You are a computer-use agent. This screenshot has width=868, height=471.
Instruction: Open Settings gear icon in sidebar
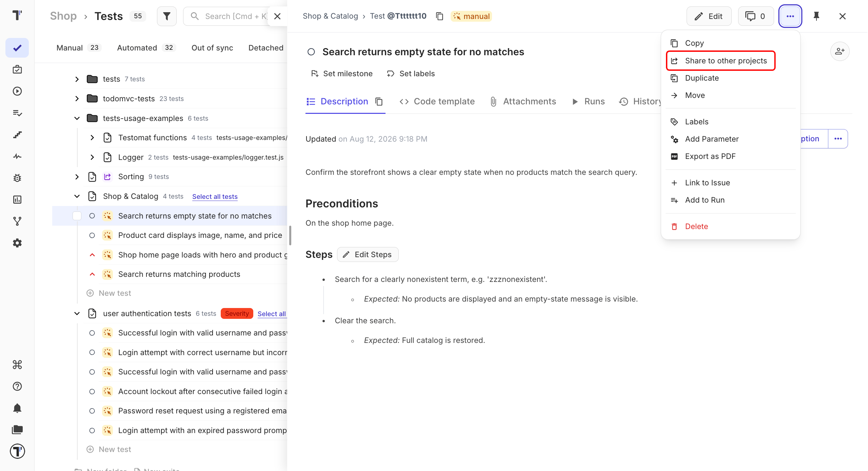point(17,243)
